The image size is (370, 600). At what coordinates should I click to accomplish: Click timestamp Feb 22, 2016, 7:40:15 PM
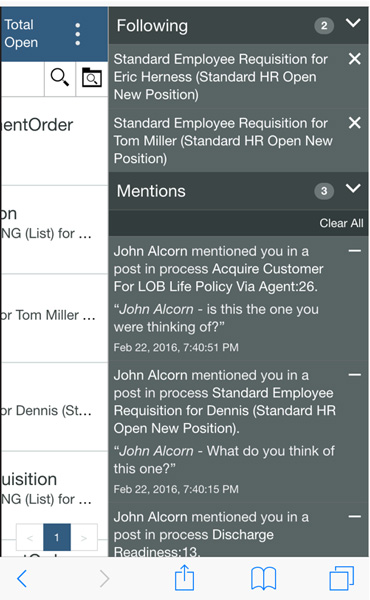click(x=176, y=489)
